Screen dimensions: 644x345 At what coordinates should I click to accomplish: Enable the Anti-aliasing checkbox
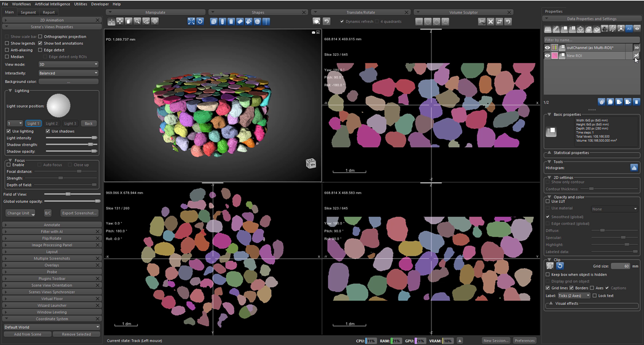[x=6, y=50]
